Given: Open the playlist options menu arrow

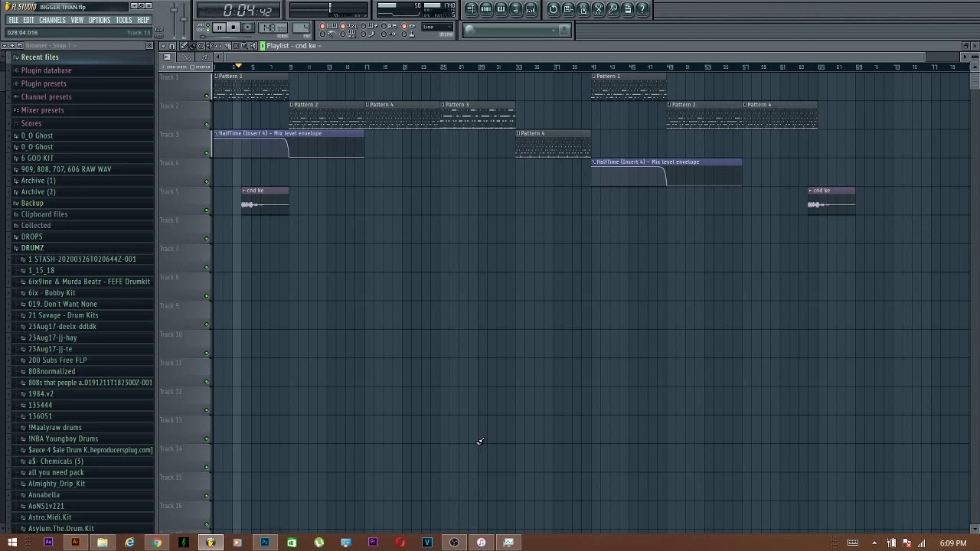Looking at the screenshot, I should 163,46.
